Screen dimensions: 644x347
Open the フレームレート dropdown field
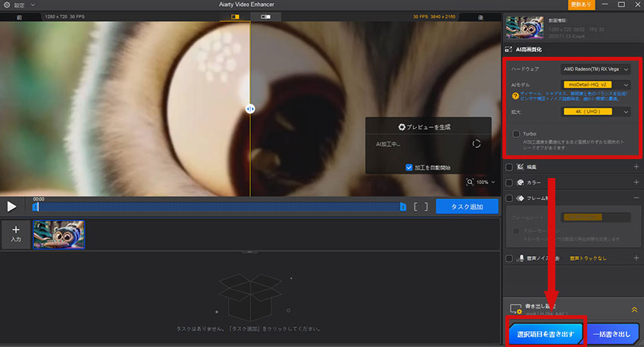pos(596,217)
